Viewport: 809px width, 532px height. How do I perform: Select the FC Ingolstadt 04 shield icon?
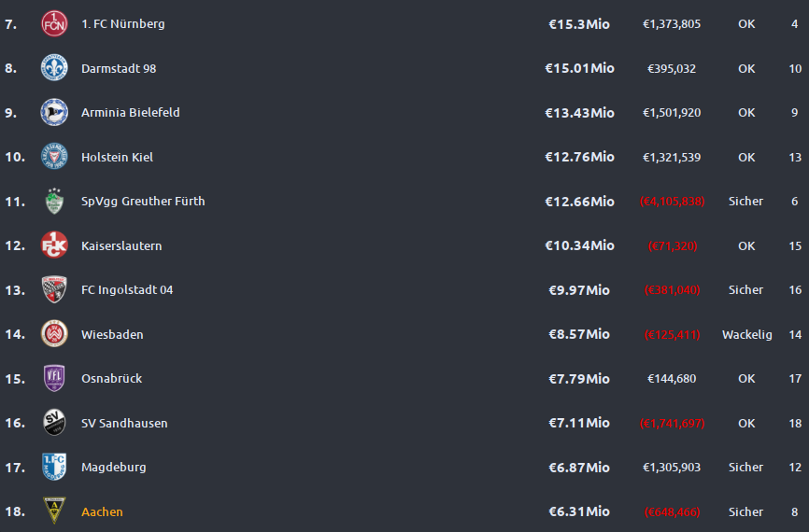pos(54,289)
